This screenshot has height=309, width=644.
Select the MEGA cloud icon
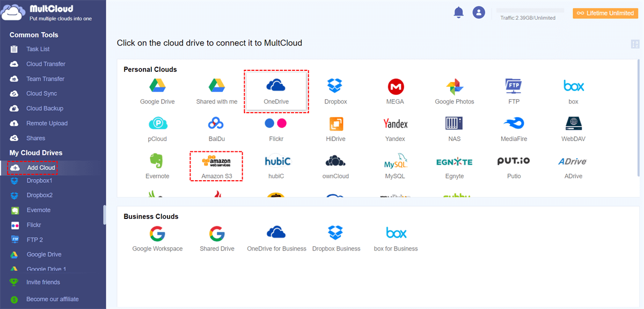[x=396, y=91]
